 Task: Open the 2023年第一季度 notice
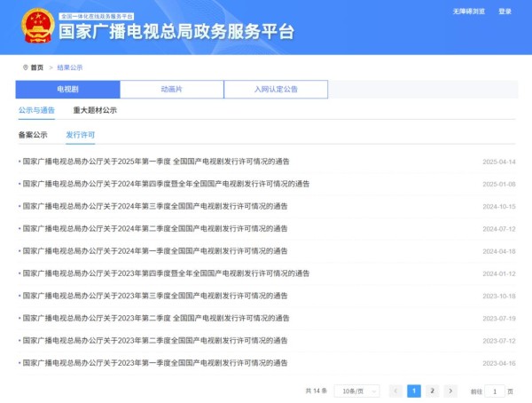click(155, 363)
